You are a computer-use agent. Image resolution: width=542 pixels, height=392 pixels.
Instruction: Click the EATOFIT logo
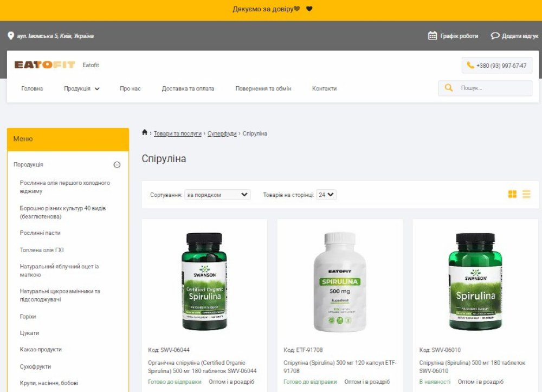coord(44,65)
